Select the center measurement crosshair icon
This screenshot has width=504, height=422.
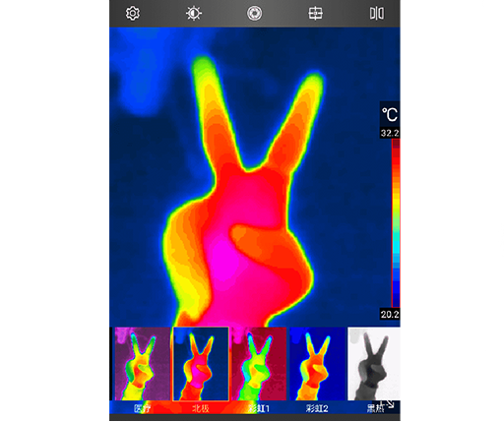[315, 14]
